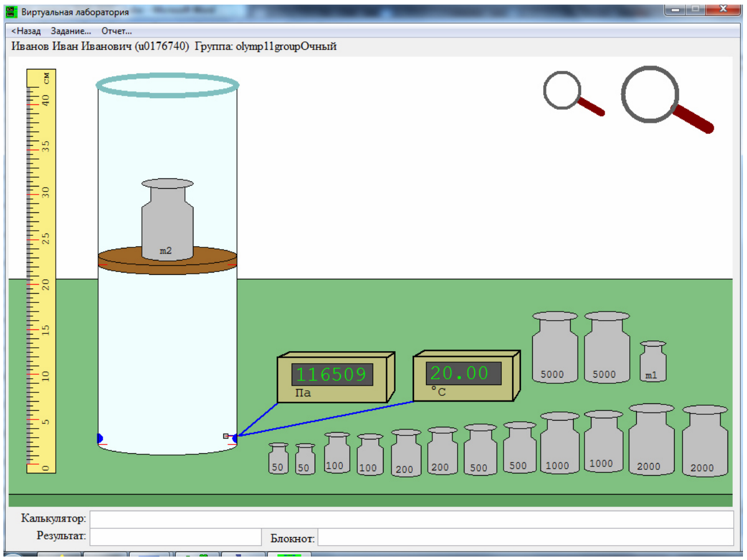Pick the 1000 weight beside the 2000 weight
747x560 pixels.
click(603, 441)
